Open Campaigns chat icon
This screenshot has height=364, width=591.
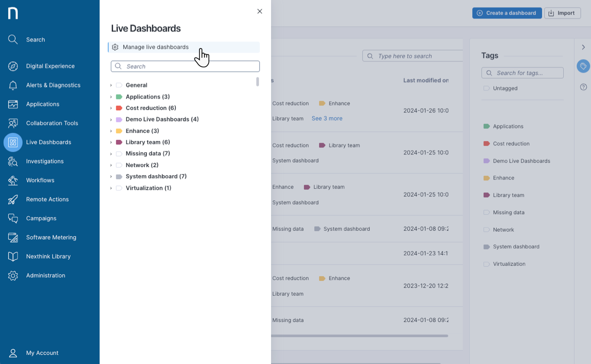coord(13,218)
